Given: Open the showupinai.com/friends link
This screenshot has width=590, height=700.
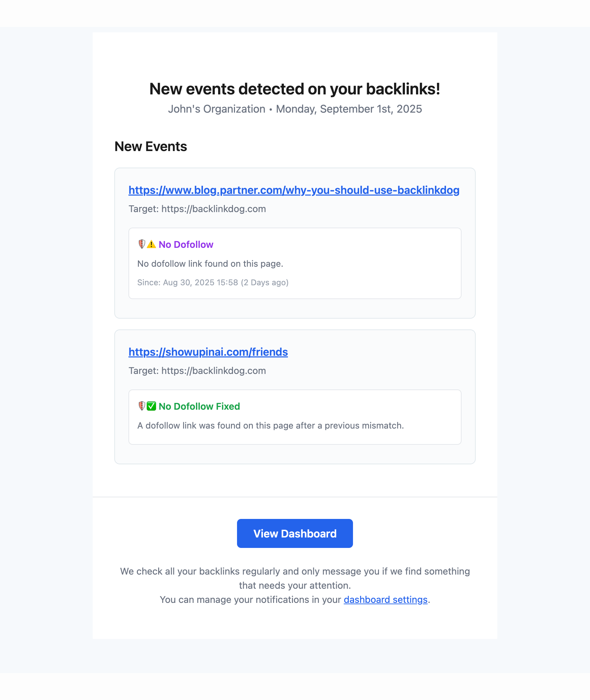Looking at the screenshot, I should pos(208,352).
